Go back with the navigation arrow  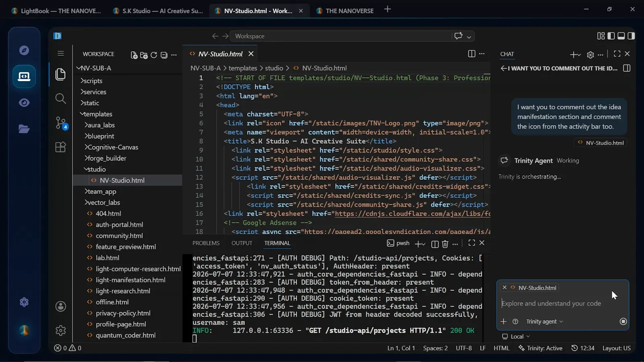(x=215, y=36)
